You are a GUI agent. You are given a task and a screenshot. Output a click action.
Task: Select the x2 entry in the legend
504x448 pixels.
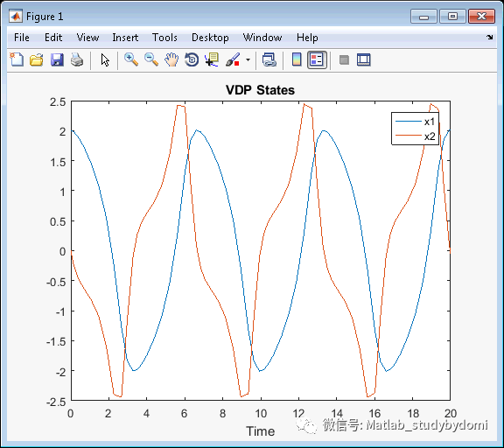[x=416, y=136]
